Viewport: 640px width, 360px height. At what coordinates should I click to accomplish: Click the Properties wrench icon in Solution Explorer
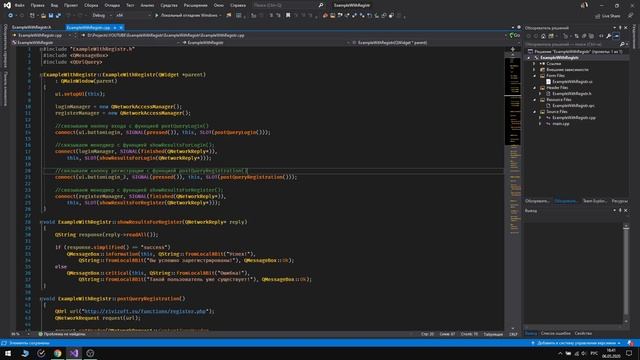pyautogui.click(x=609, y=36)
